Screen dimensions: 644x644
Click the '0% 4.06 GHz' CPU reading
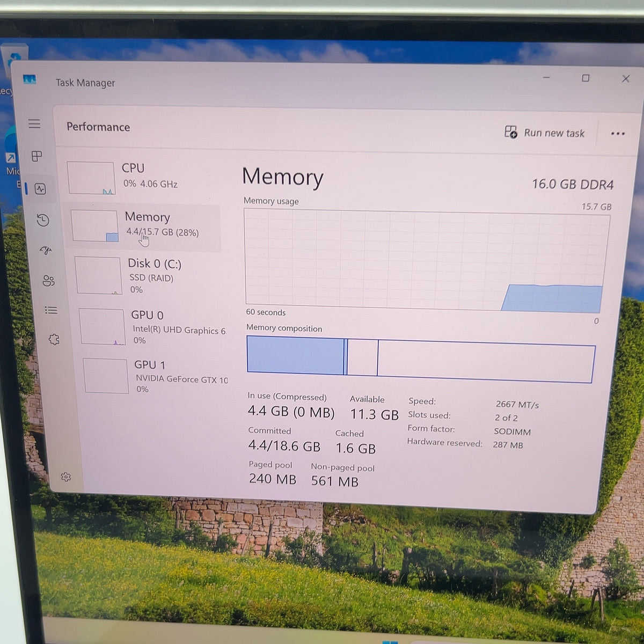pos(150,184)
